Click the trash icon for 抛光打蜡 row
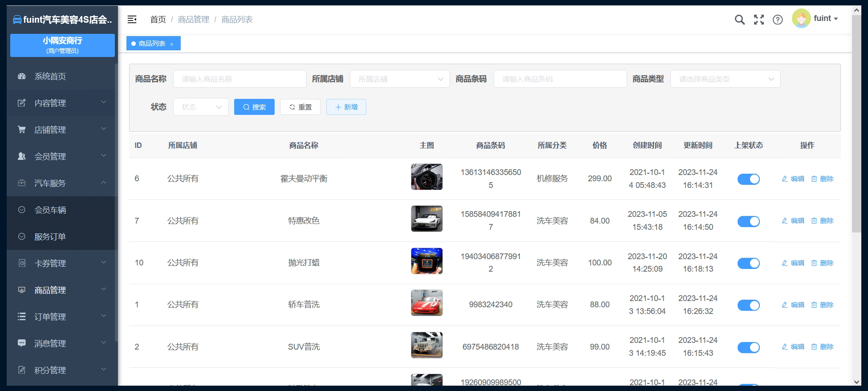This screenshot has height=391, width=868. point(814,263)
